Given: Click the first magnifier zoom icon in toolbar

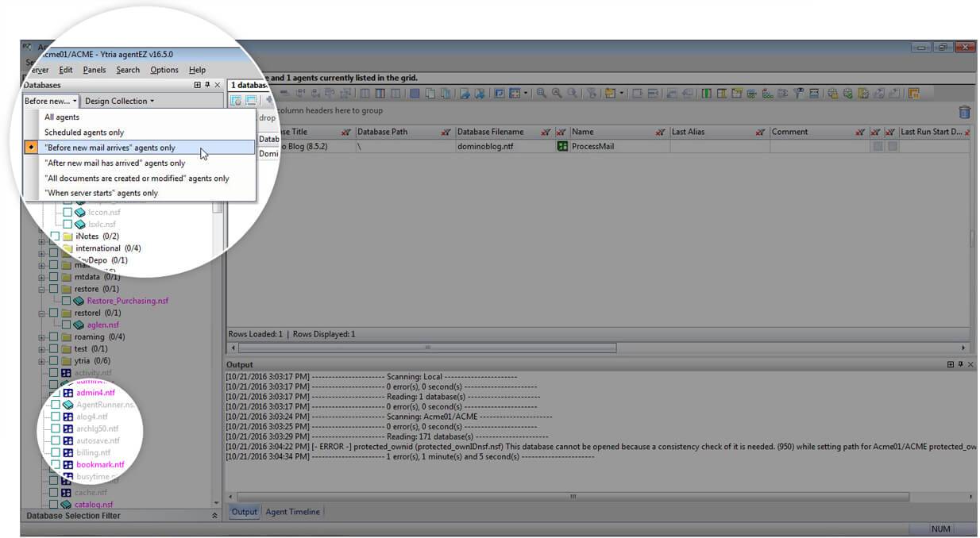Looking at the screenshot, I should point(542,94).
